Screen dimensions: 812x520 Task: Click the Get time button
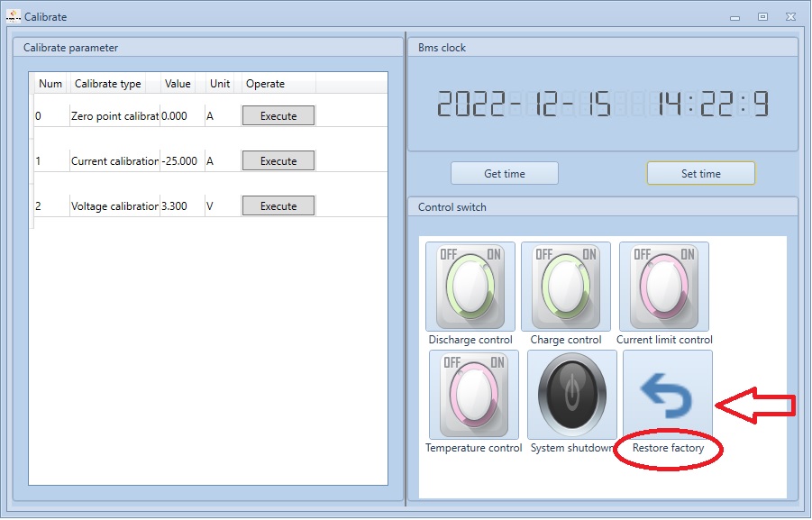(x=504, y=173)
